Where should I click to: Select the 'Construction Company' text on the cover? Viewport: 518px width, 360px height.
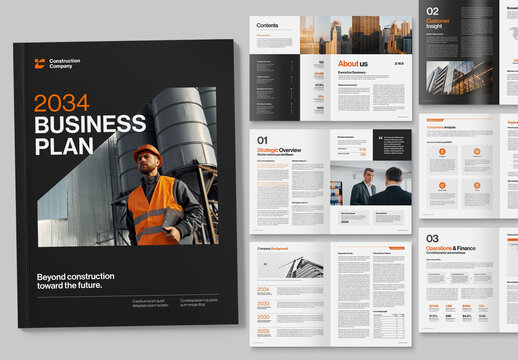[65, 64]
